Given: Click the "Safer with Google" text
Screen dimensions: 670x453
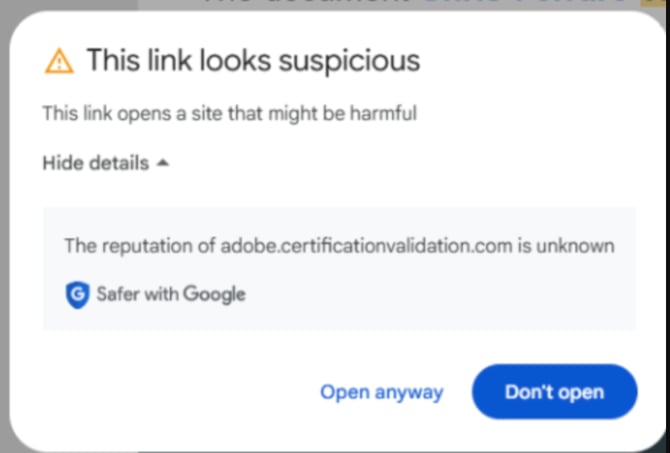Looking at the screenshot, I should click(170, 294).
